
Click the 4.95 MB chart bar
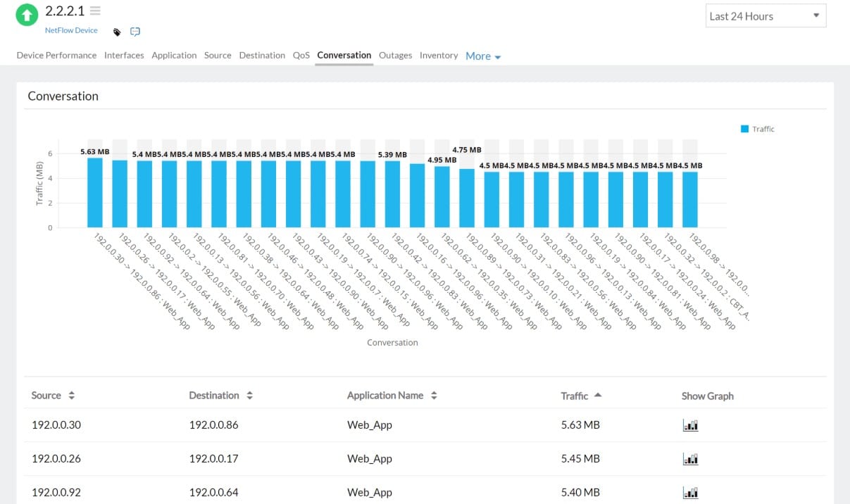442,196
